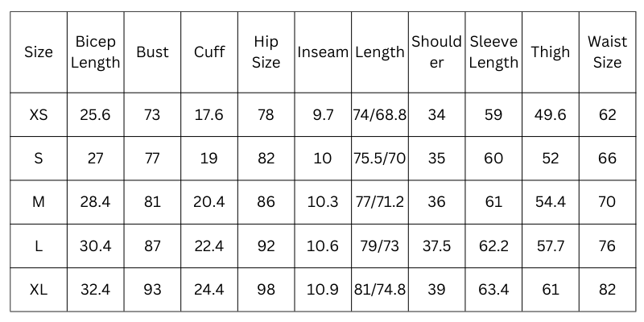Click the sleeve length value 63.4
The image size is (644, 322).
click(493, 290)
